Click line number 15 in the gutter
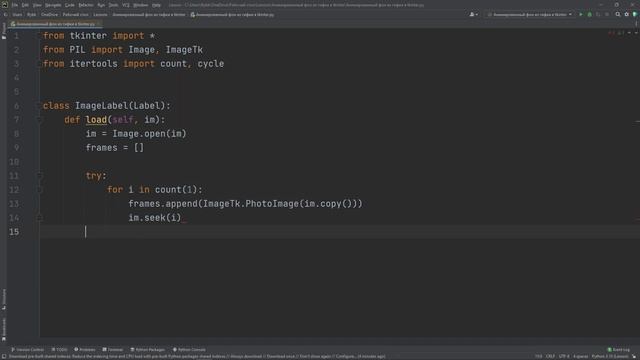This screenshot has width=640, height=360. 14,232
